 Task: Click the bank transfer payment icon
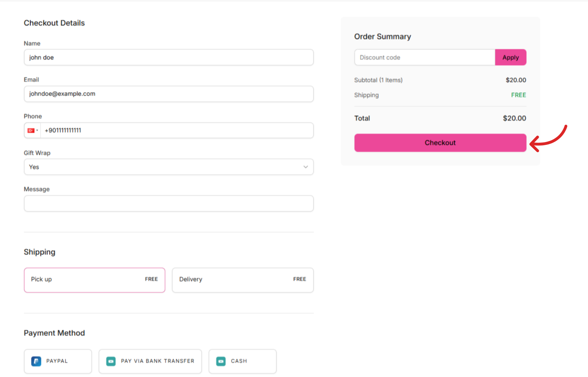(x=111, y=361)
